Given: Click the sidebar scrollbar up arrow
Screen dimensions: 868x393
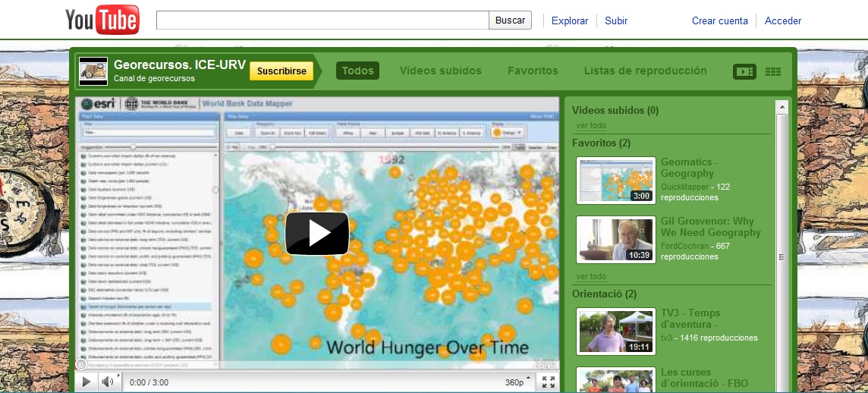Looking at the screenshot, I should (782, 107).
